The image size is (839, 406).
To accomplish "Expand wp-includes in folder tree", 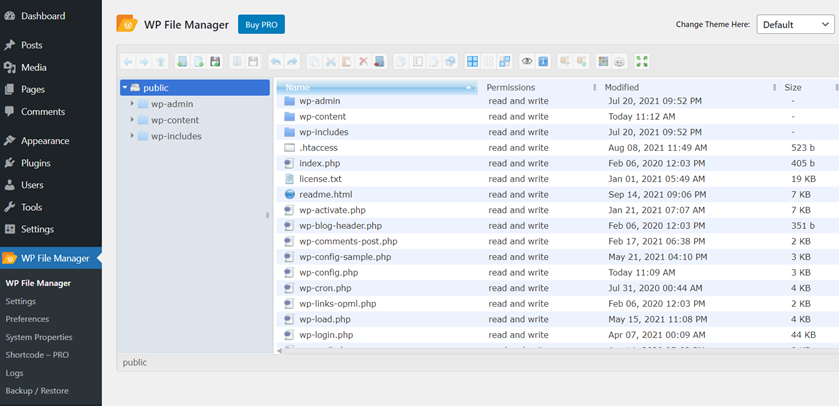I will click(132, 136).
